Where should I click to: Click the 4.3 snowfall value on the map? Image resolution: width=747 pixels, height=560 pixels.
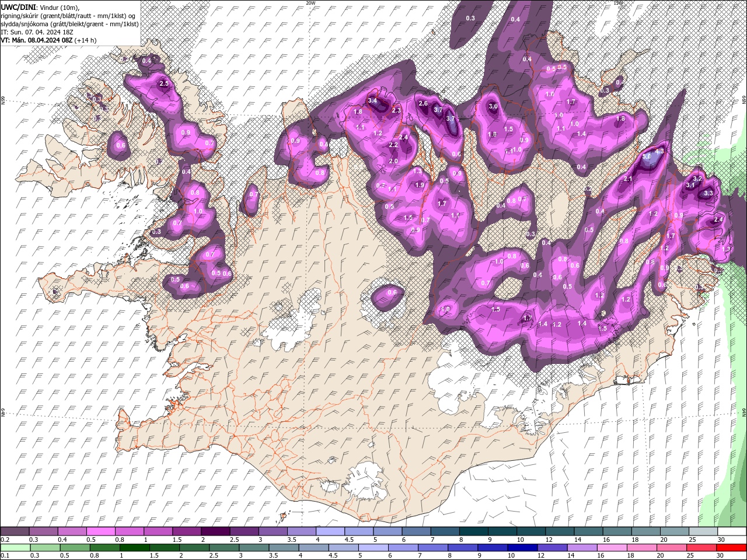click(x=660, y=151)
